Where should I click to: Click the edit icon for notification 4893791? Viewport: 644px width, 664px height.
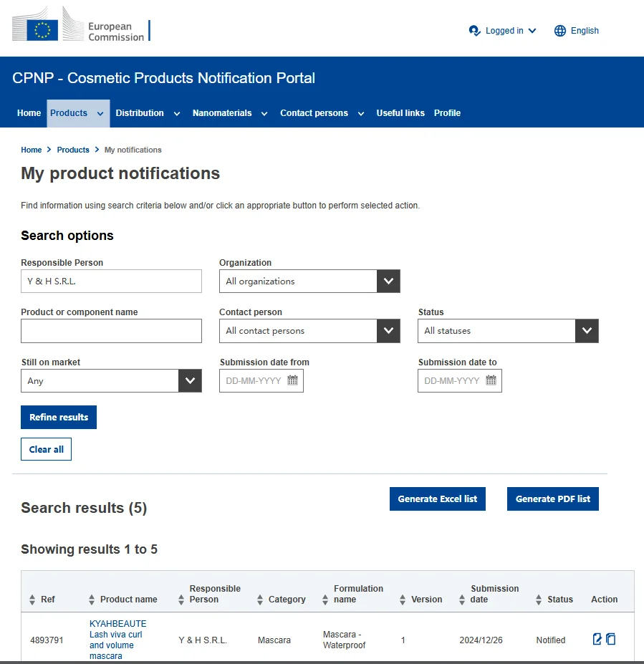click(x=597, y=639)
